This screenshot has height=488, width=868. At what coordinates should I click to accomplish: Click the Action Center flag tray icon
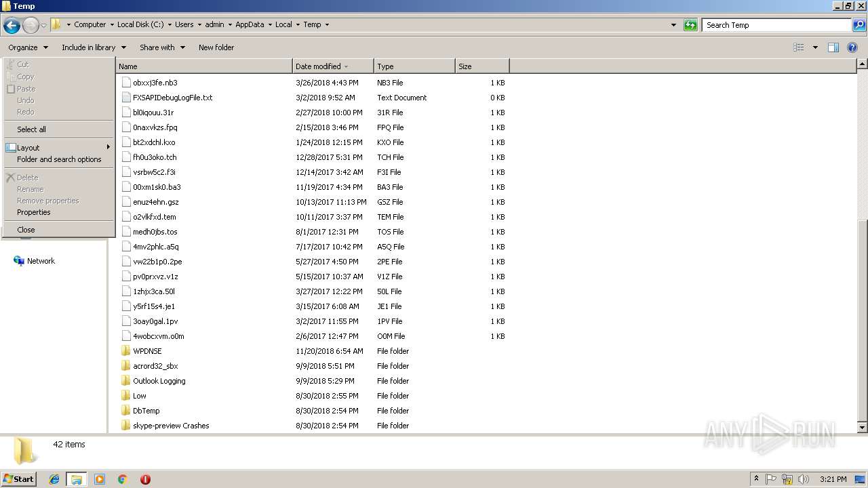772,479
